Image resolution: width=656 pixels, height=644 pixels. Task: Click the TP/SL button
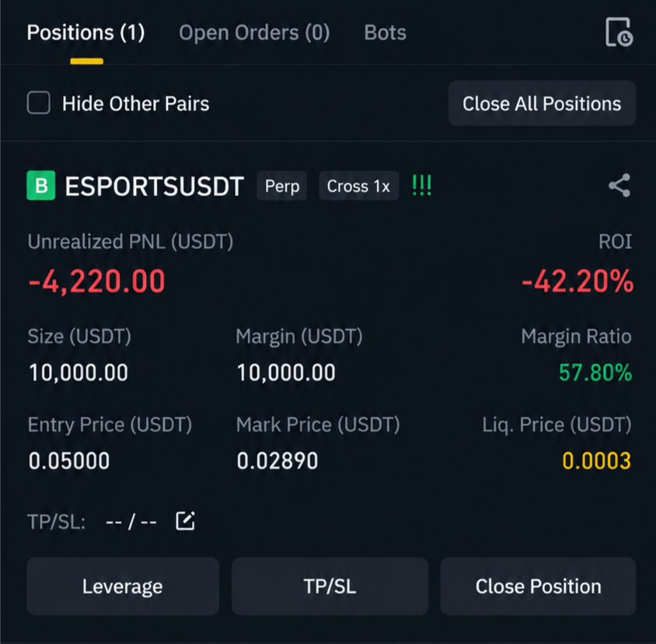pos(330,586)
